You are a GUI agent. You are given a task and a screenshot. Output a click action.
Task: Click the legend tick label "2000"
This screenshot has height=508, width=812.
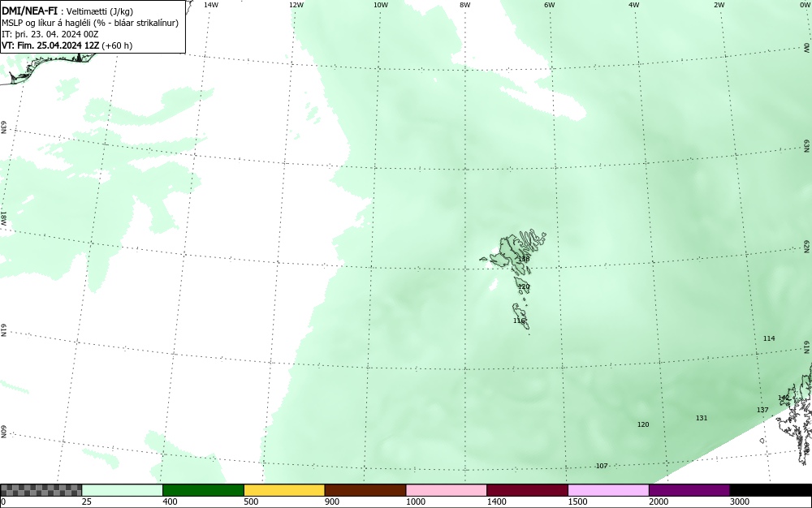(659, 502)
